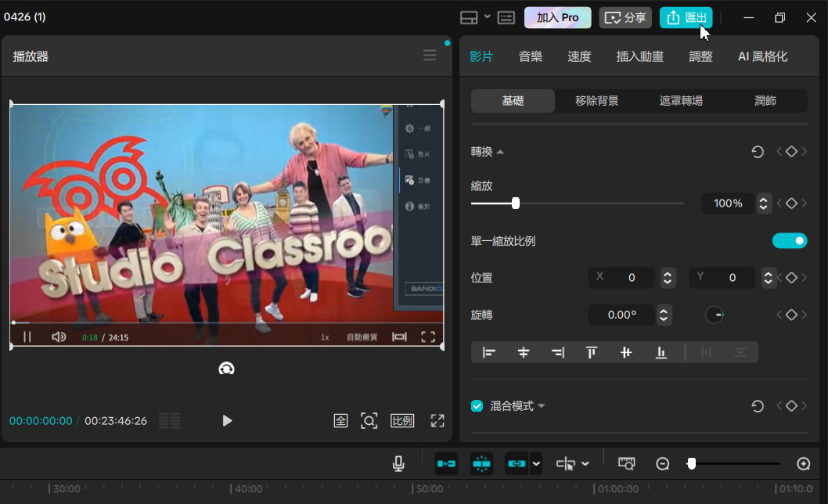828x504 pixels.
Task: Click the 全 full-quality preview icon
Action: click(340, 420)
